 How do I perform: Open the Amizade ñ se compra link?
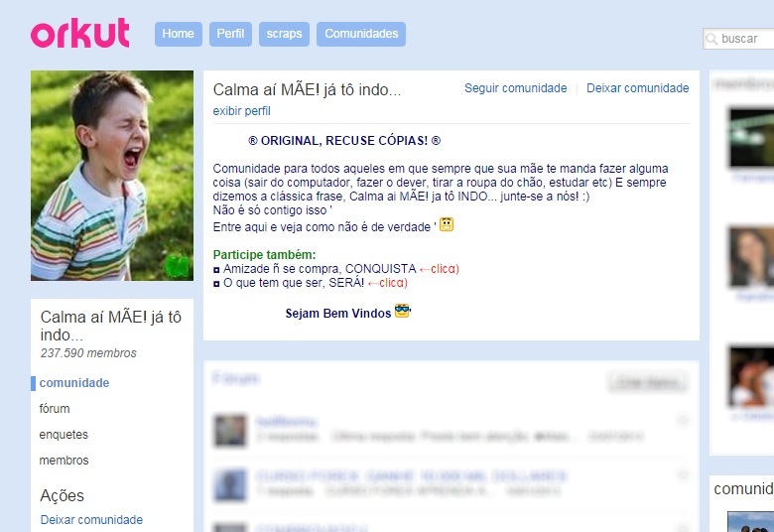320,269
